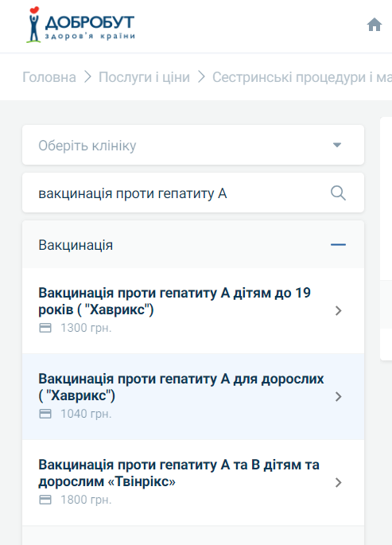392x545 pixels.
Task: Select the 1800 грн. price text
Action: pyautogui.click(x=86, y=500)
